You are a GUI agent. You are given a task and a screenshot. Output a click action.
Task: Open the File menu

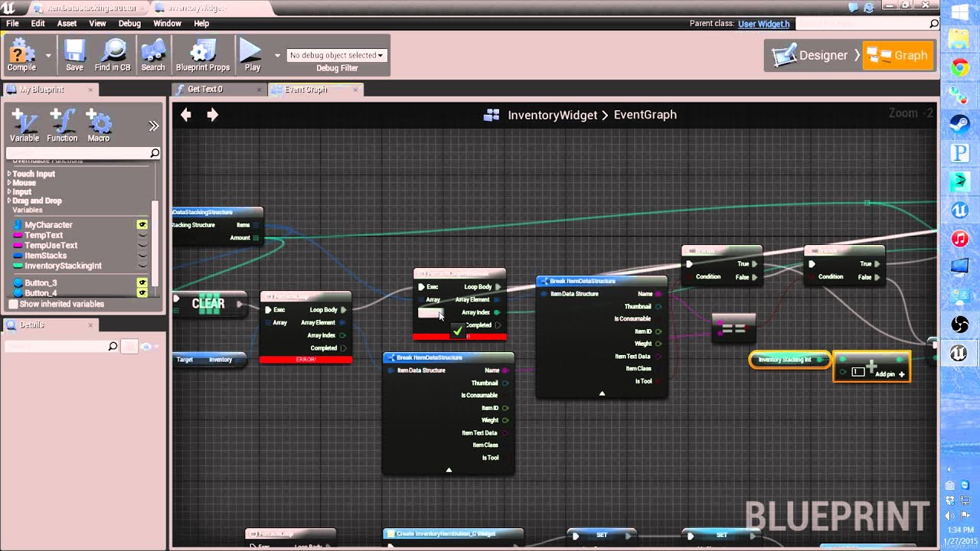[13, 24]
